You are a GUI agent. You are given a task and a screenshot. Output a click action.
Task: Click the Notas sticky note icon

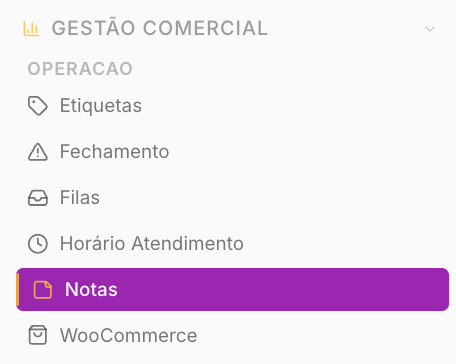(43, 289)
